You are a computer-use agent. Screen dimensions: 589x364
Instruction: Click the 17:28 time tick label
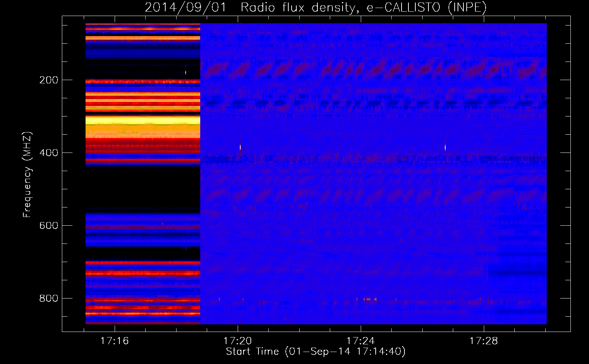point(484,341)
